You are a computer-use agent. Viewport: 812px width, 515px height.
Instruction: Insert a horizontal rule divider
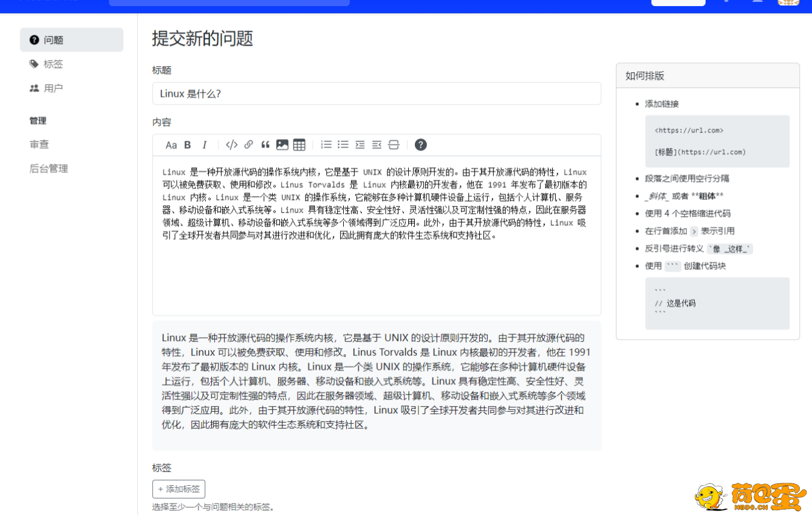tap(394, 145)
